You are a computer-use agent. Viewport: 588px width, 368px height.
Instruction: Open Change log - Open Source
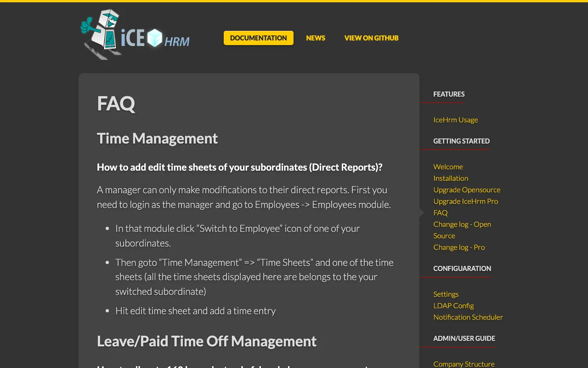tap(462, 230)
